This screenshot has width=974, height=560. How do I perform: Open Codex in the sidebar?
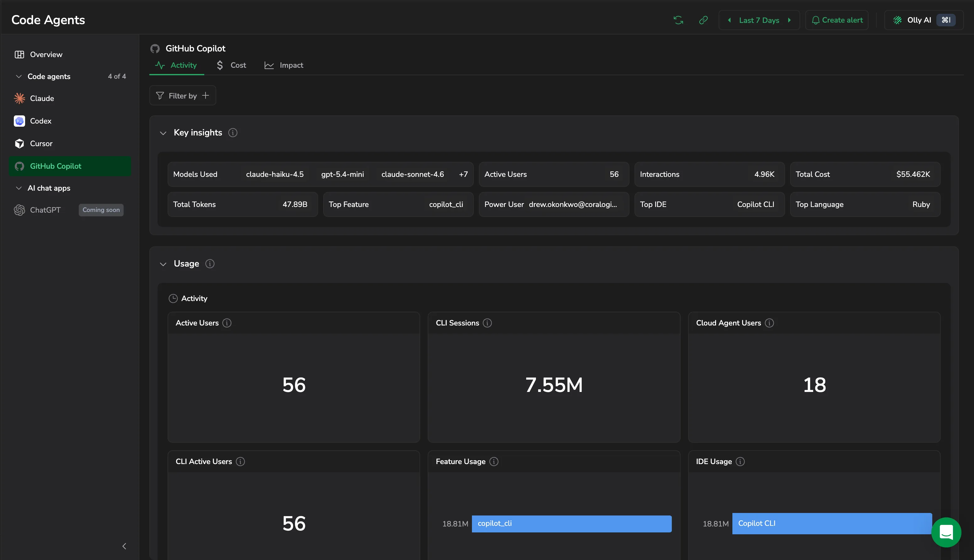click(70, 121)
